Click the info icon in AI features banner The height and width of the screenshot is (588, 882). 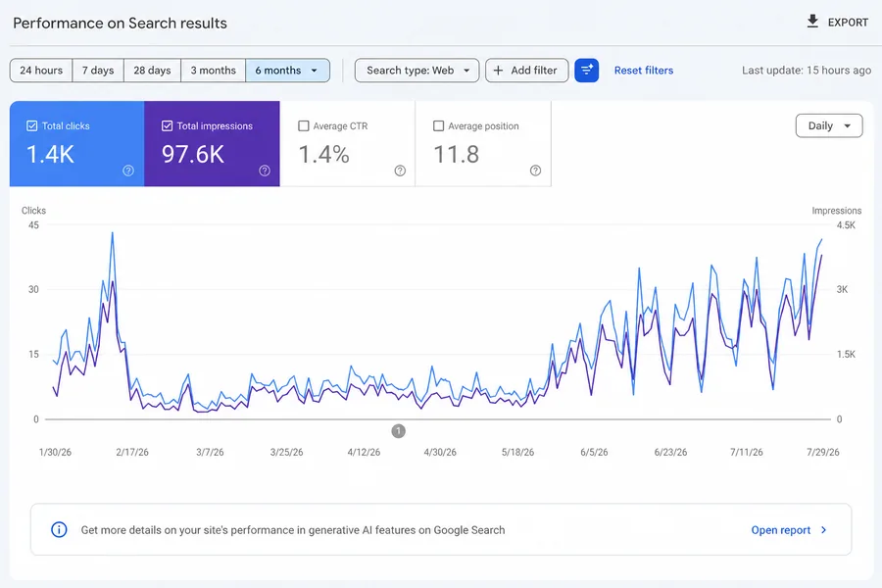[x=59, y=529]
